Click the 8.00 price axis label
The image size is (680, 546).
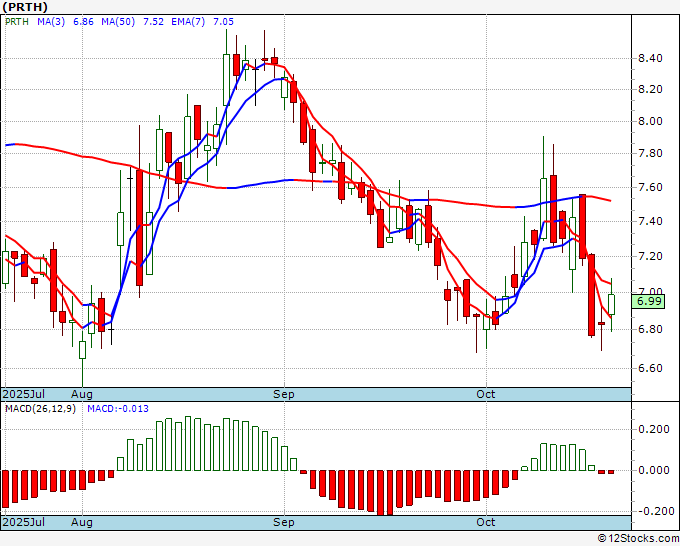tap(650, 121)
